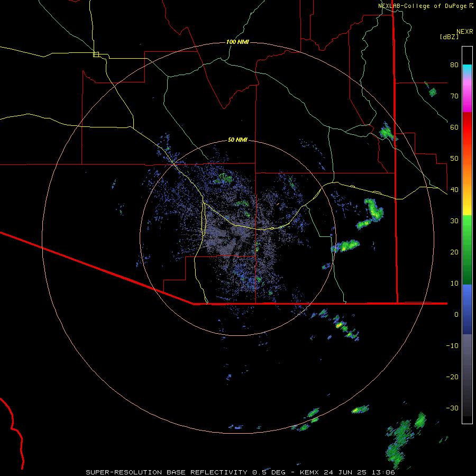
Task: Click the 10 value on dBZ scale
Action: click(x=454, y=283)
